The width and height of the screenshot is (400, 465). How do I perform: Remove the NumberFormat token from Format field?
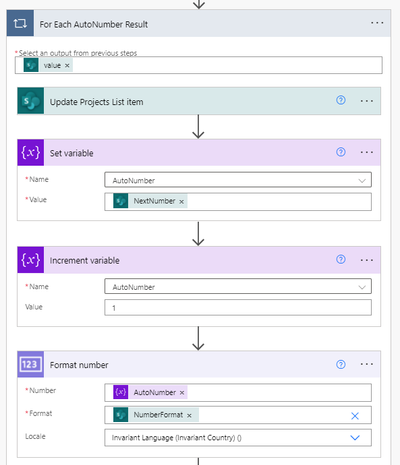[189, 415]
